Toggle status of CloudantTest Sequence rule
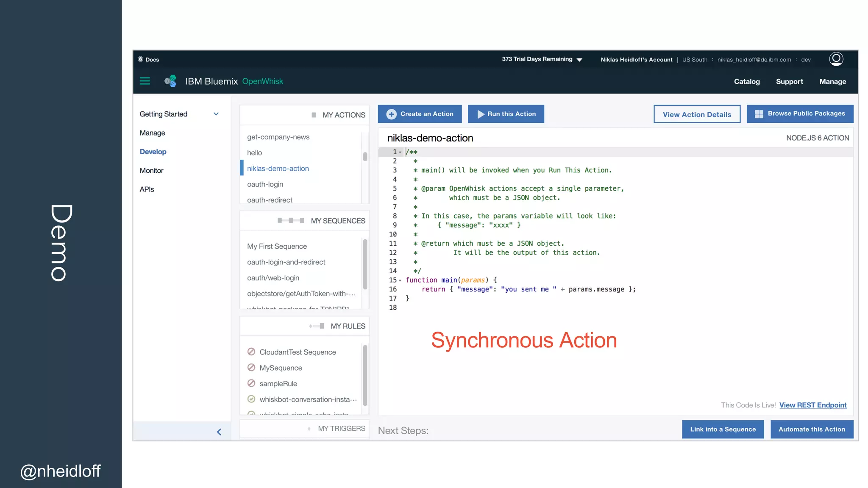The height and width of the screenshot is (488, 868). [251, 352]
